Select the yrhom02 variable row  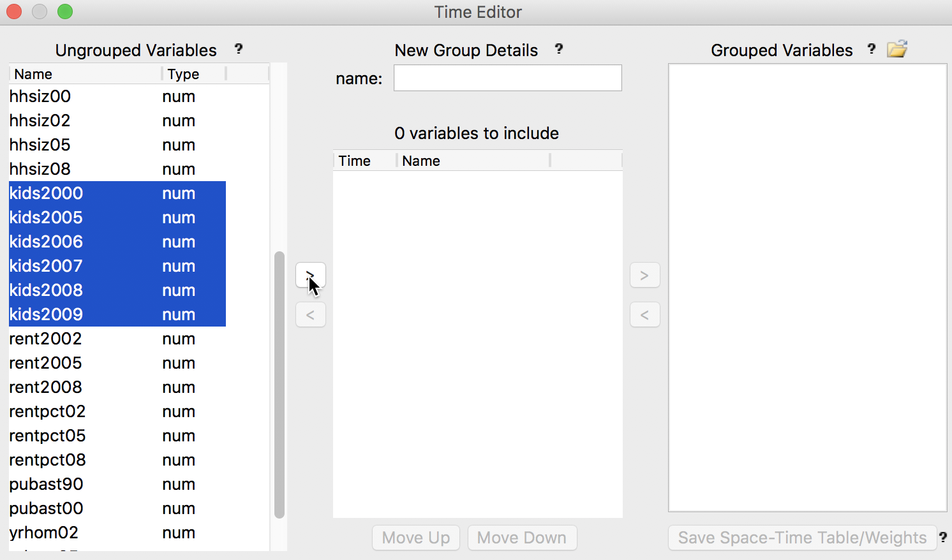[x=117, y=533]
